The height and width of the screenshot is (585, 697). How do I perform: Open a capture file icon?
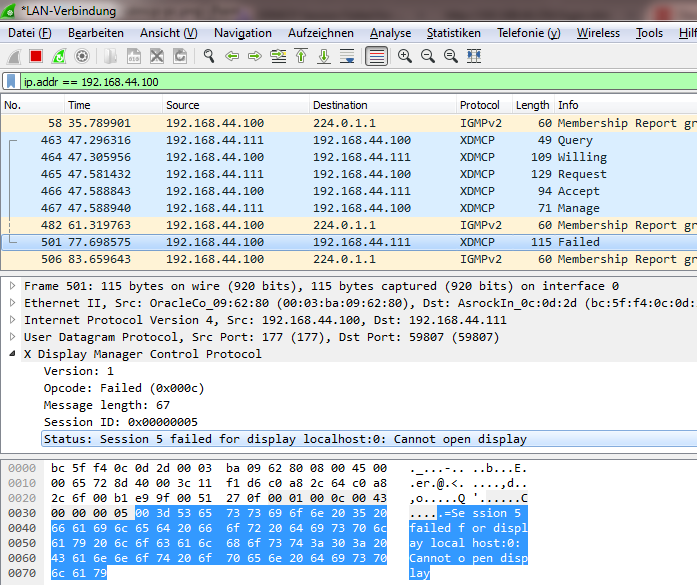click(x=111, y=56)
